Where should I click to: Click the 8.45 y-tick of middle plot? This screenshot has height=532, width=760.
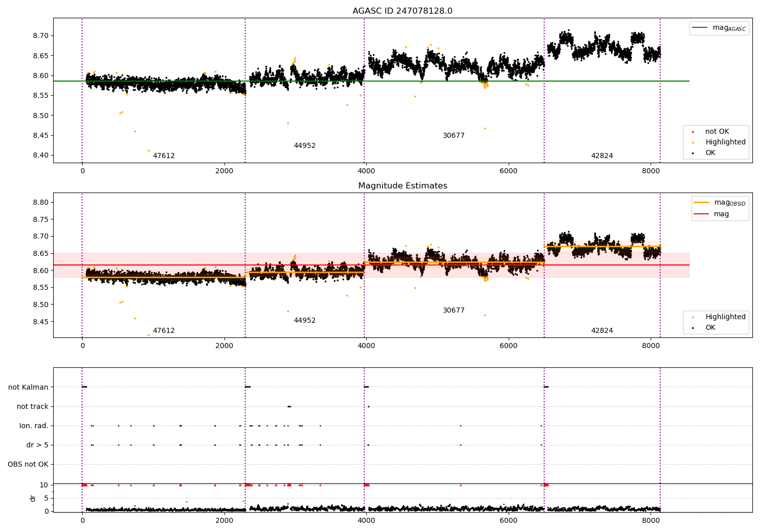click(x=41, y=322)
